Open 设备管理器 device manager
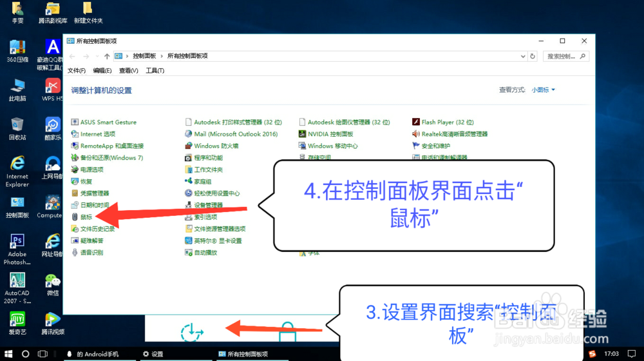 click(204, 205)
